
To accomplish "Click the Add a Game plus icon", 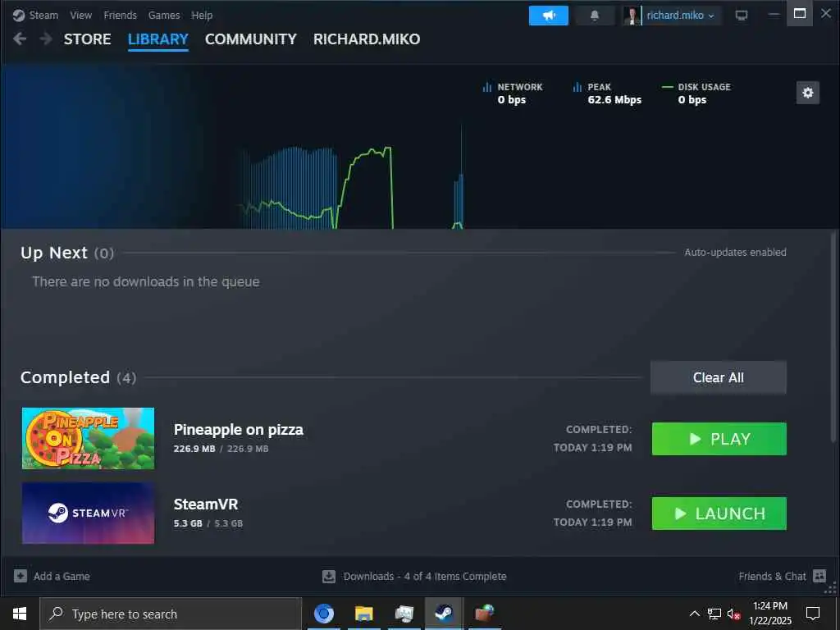I will coord(21,576).
